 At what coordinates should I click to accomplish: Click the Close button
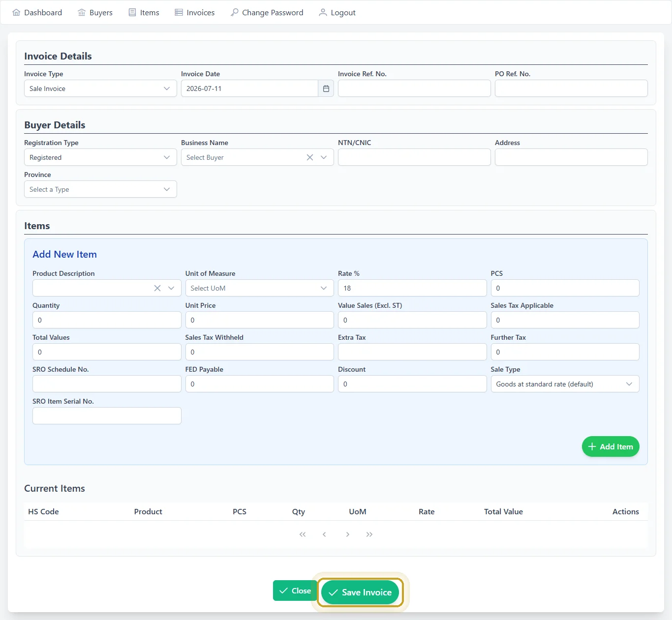click(x=295, y=590)
